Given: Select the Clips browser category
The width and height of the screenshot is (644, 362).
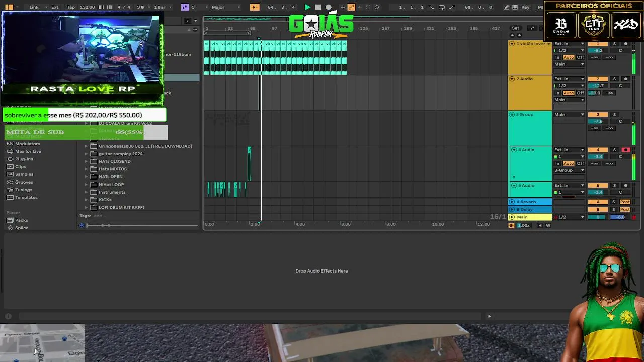Looking at the screenshot, I should [x=17, y=166].
